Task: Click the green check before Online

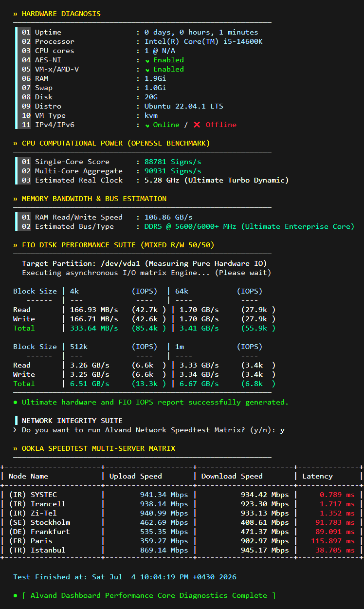Action: [147, 125]
